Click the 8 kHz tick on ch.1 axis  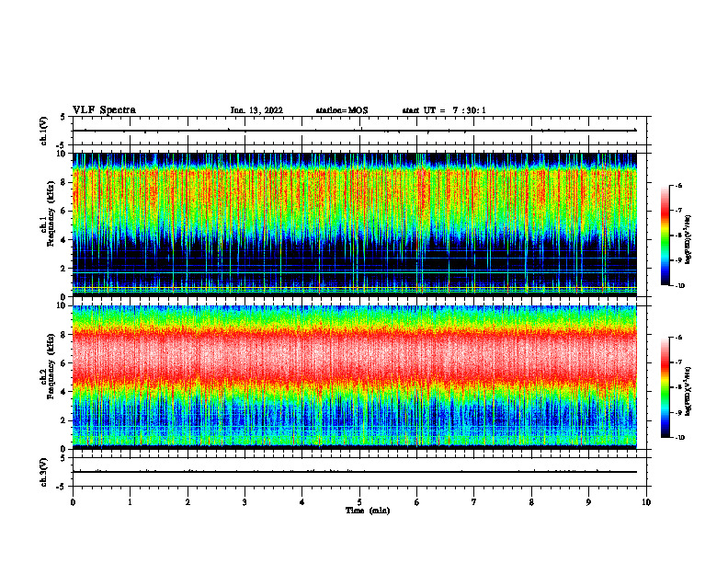(63, 182)
